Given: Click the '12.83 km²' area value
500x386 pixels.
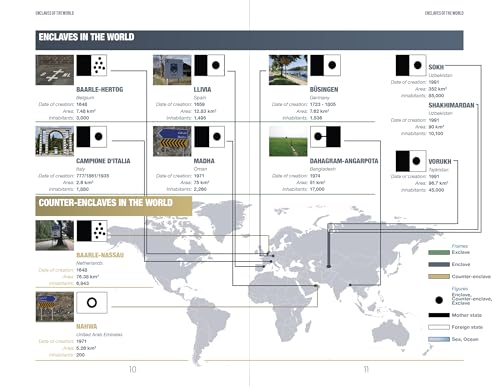Looking at the screenshot, I should point(205,111).
